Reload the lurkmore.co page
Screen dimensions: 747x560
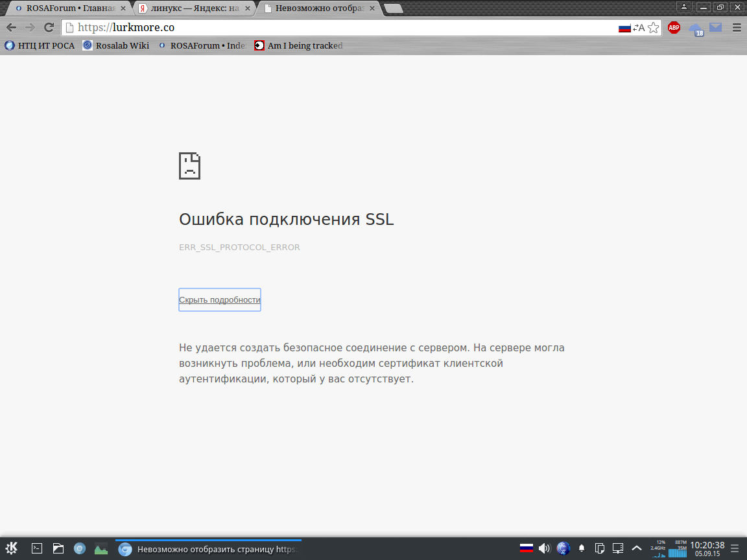click(49, 28)
